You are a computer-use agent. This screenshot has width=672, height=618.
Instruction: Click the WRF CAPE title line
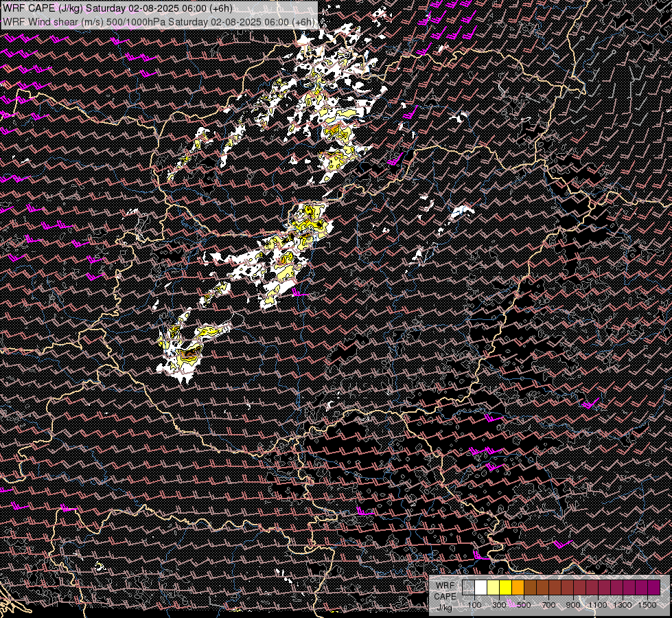click(x=117, y=8)
